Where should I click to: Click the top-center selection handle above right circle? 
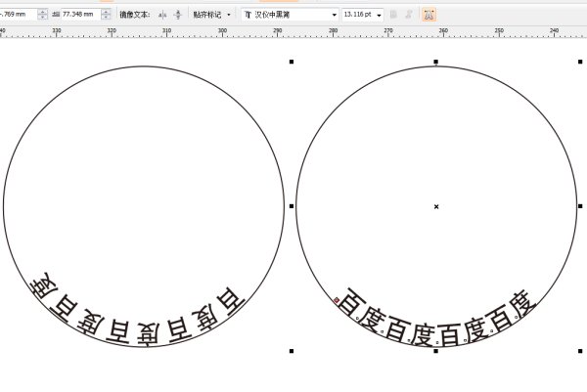(435, 62)
